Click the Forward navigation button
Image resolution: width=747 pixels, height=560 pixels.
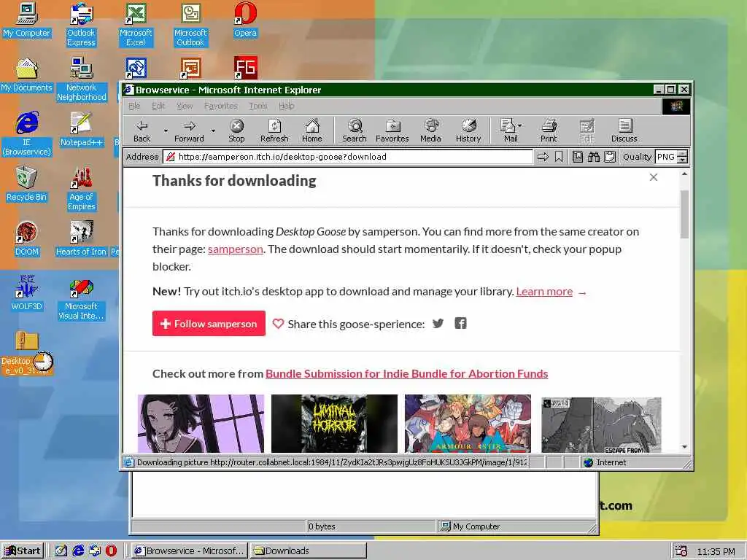(x=189, y=131)
